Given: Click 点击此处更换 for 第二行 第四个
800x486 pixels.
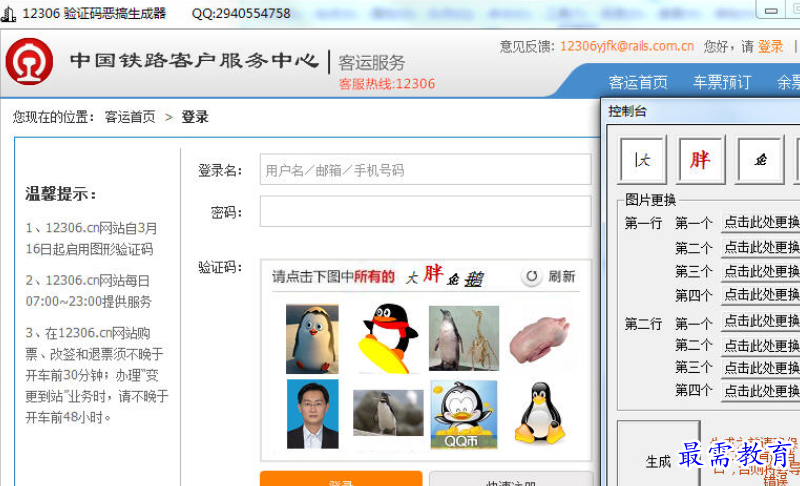Looking at the screenshot, I should pyautogui.click(x=760, y=391).
